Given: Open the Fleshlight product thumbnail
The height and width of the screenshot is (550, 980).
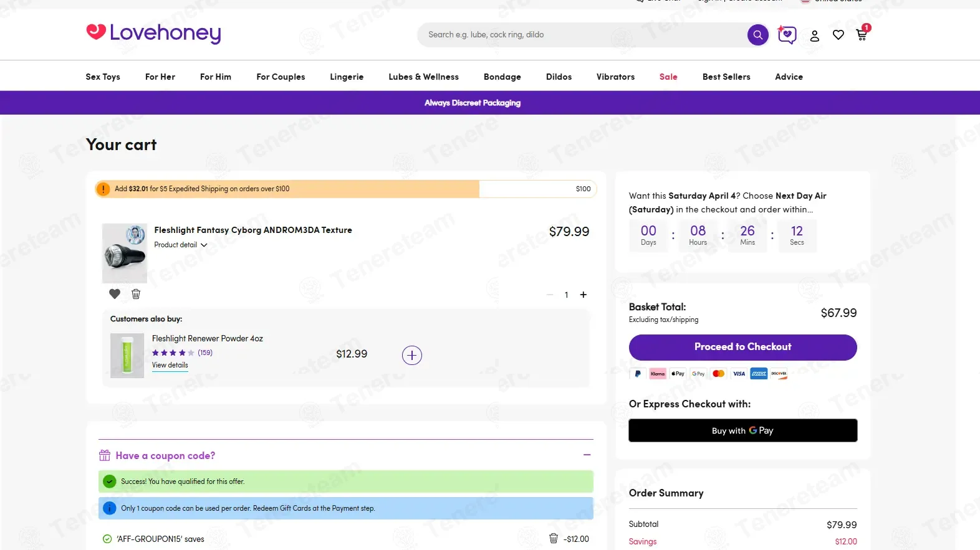Looking at the screenshot, I should tap(125, 254).
